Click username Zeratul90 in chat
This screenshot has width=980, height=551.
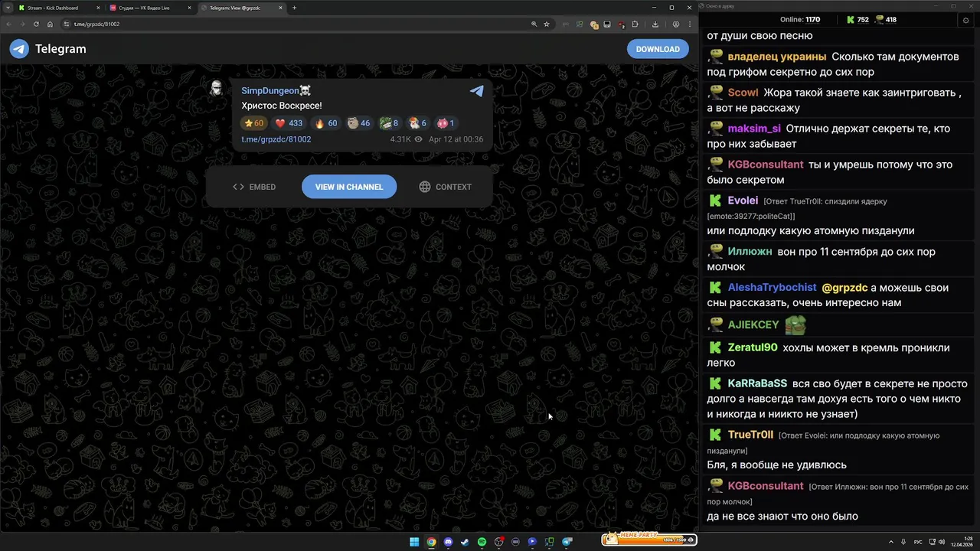[x=753, y=347]
